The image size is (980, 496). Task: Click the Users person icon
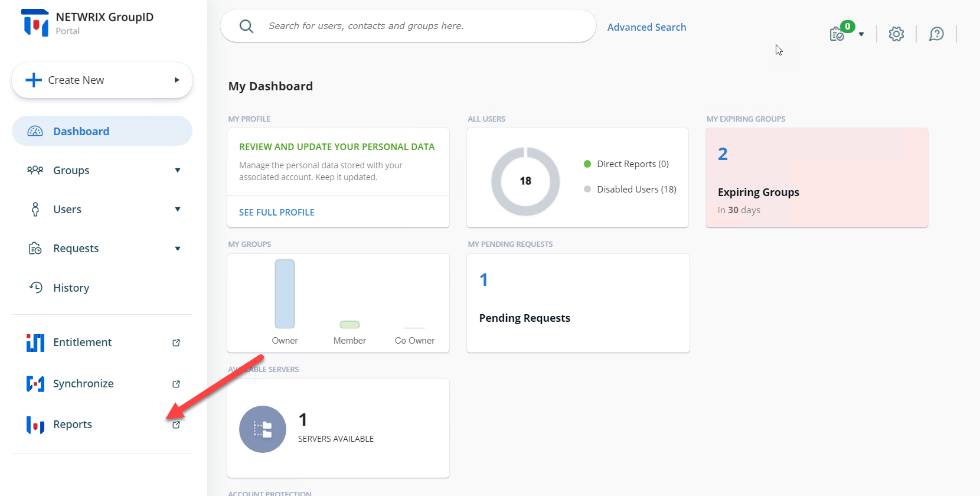[35, 209]
